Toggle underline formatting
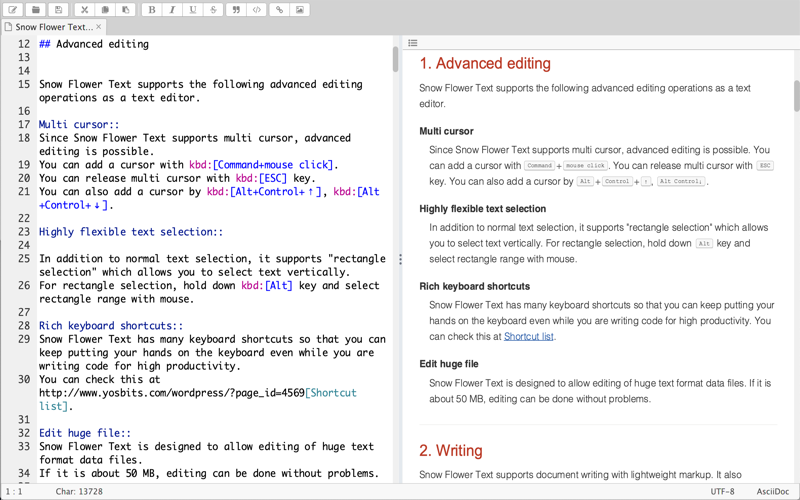800x500 pixels. pyautogui.click(x=193, y=9)
